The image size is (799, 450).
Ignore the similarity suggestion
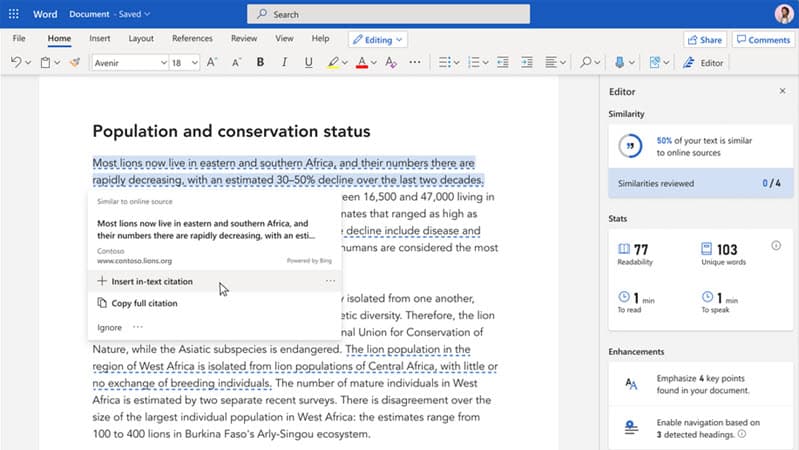110,327
